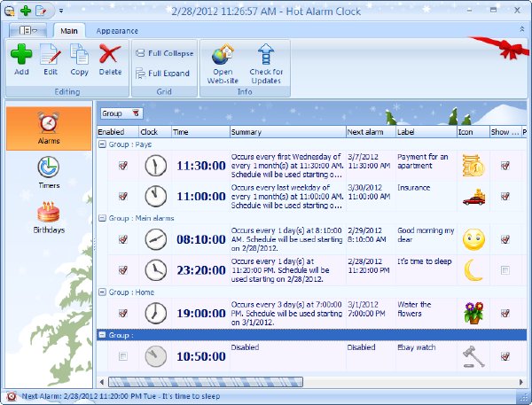Image resolution: width=532 pixels, height=405 pixels.
Task: Click the scroll left arrow
Action: (102, 382)
